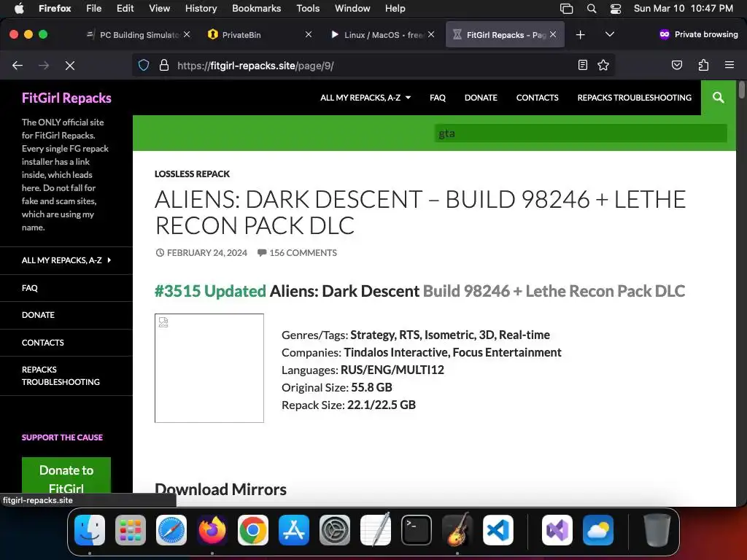Open the 156 COMMENTS link
747x560 pixels.
[303, 253]
